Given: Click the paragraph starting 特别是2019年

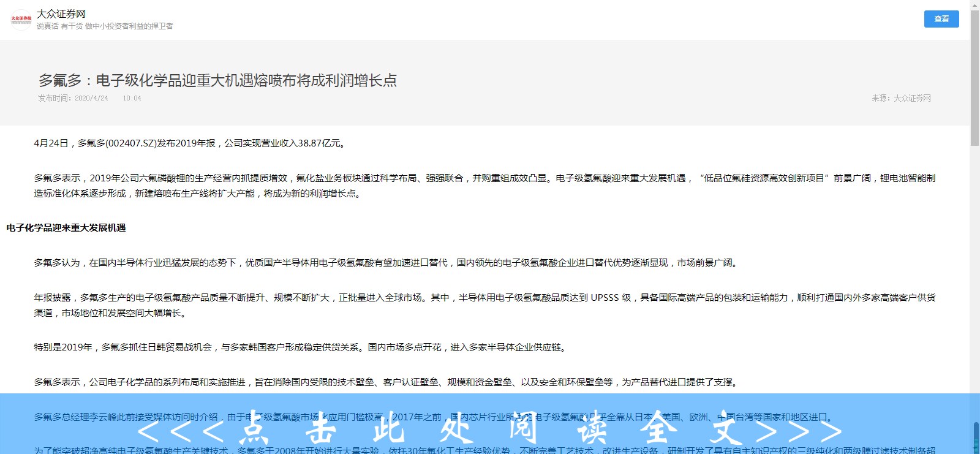Looking at the screenshot, I should coord(300,347).
